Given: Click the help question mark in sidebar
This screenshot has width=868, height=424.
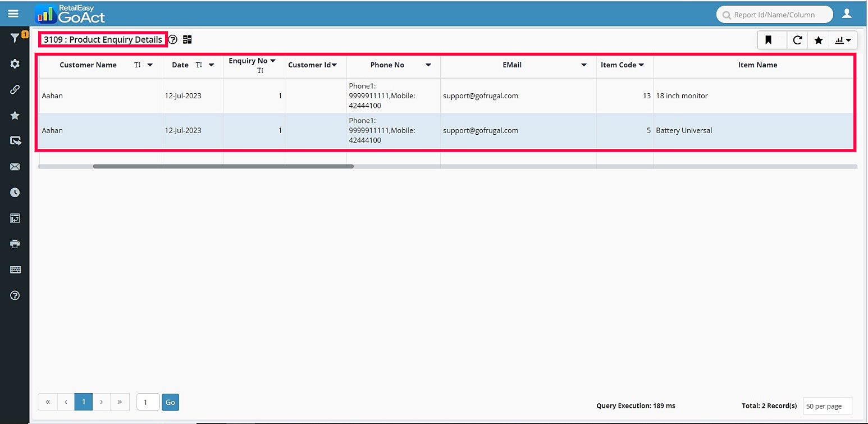Looking at the screenshot, I should pyautogui.click(x=15, y=295).
